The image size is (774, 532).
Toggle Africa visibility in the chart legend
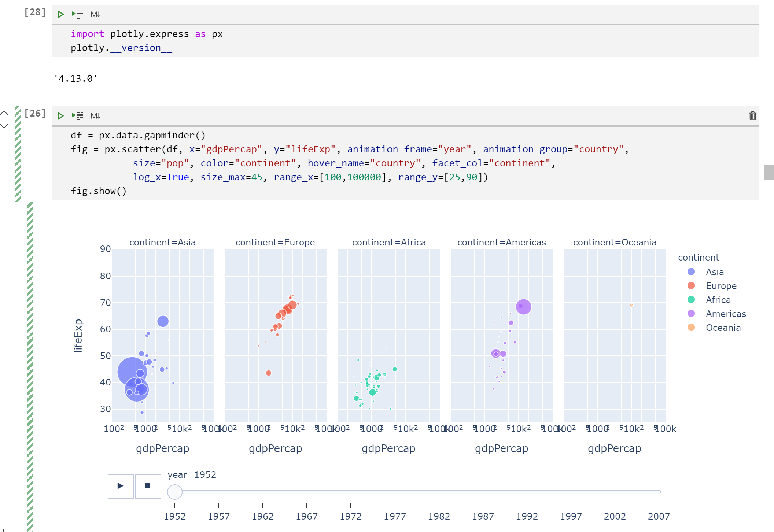pos(718,300)
